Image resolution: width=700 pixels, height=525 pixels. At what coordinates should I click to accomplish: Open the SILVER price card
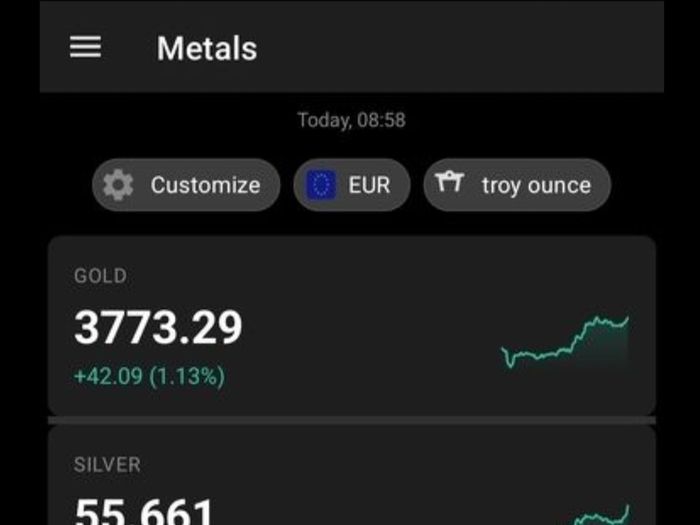point(352,475)
